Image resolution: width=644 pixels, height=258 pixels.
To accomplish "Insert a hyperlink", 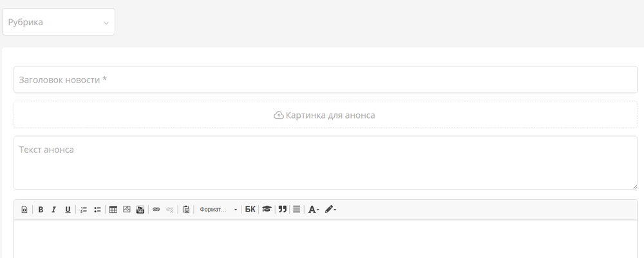I will coord(156,210).
